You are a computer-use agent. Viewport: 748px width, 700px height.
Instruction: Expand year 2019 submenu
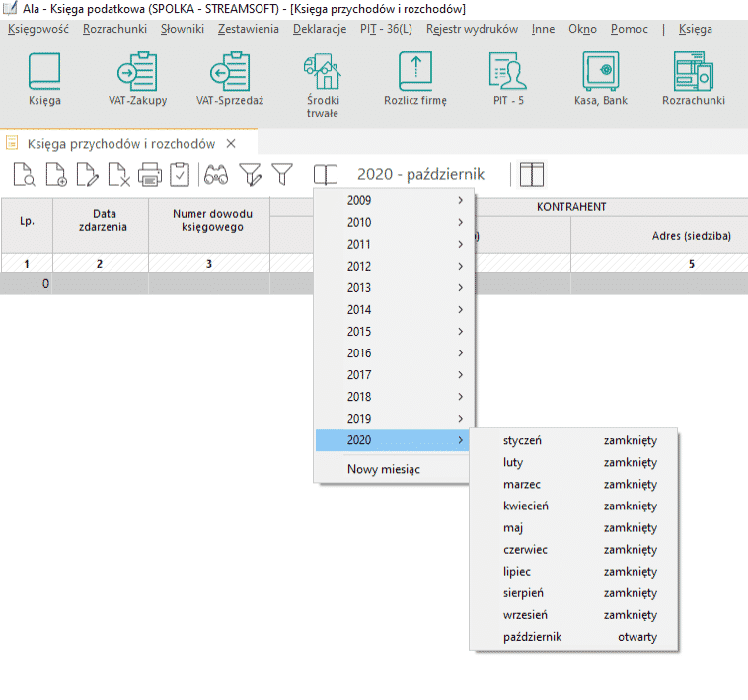click(x=393, y=419)
